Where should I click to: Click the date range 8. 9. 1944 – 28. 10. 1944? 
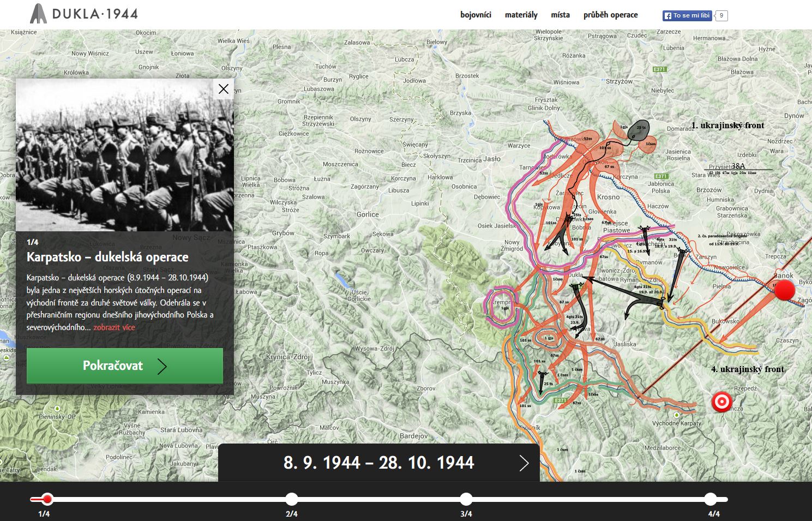tap(379, 463)
